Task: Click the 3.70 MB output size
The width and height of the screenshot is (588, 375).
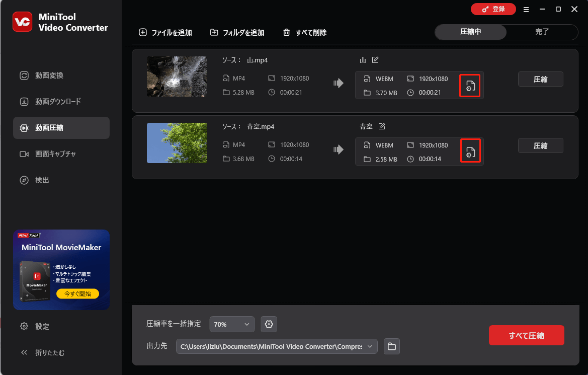Action: point(386,93)
